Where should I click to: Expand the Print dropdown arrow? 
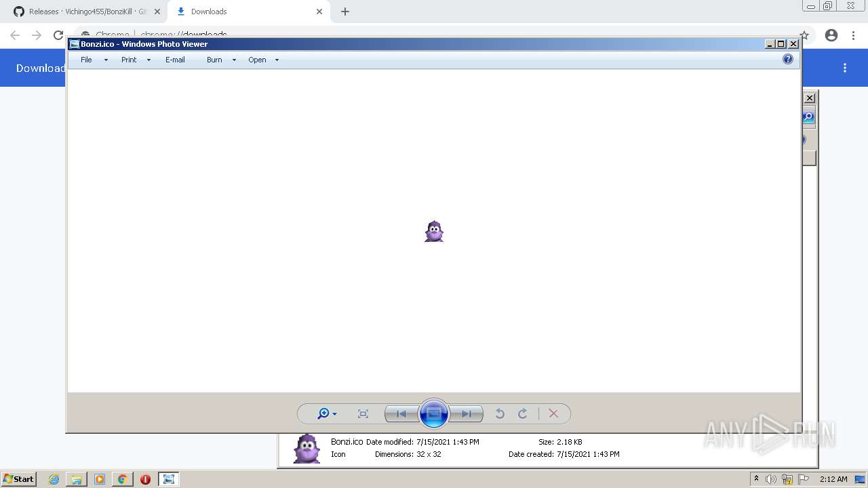point(149,60)
